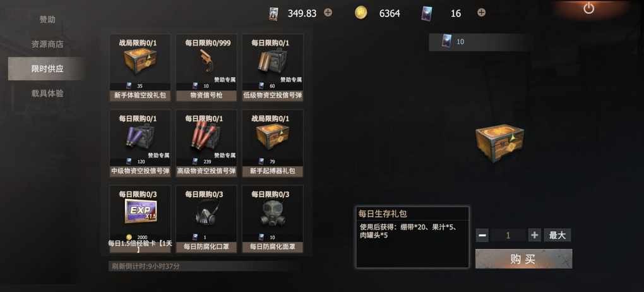Choose the 每日防腐化口罩 respirator item
The height and width of the screenshot is (292, 644).
point(206,219)
